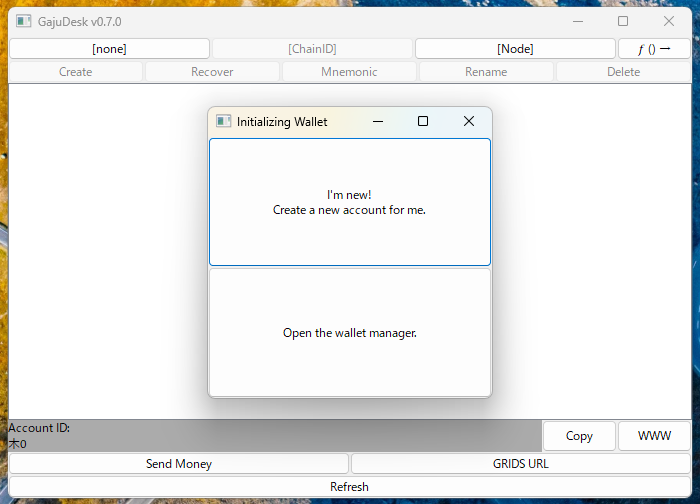Click the Rename button
This screenshot has height=504, width=700.
pos(486,72)
